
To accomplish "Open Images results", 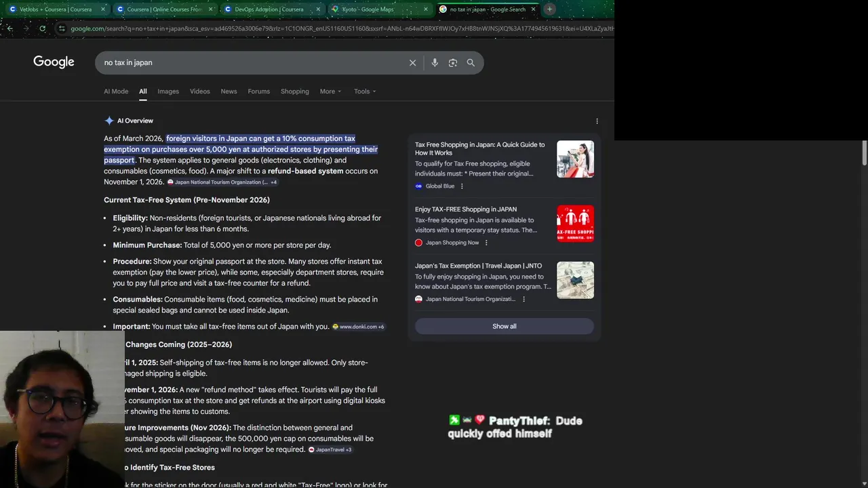I will pyautogui.click(x=168, y=91).
